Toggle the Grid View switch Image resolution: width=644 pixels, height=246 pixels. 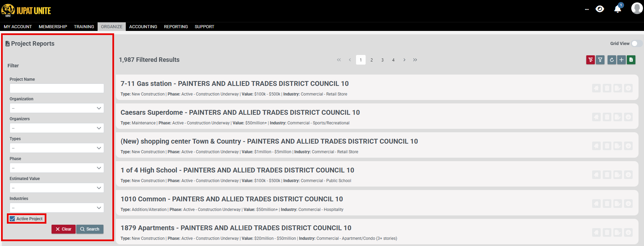click(637, 44)
